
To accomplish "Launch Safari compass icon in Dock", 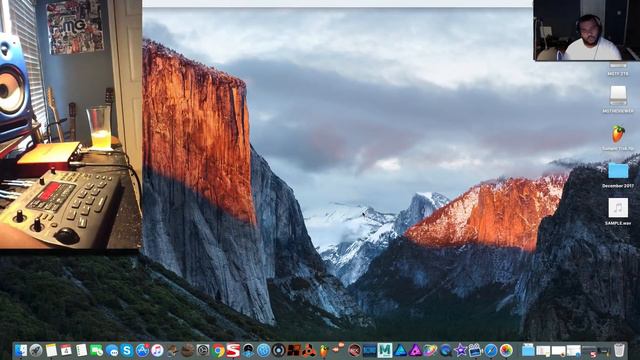I will 491,350.
